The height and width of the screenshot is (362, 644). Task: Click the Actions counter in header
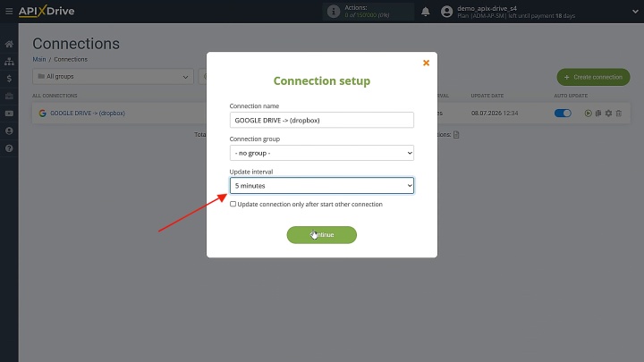tap(368, 12)
